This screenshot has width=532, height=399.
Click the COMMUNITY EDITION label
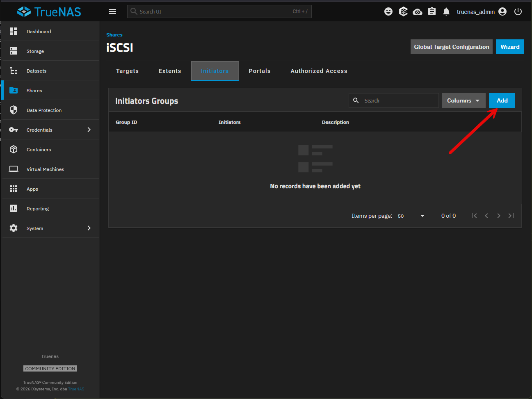click(x=50, y=369)
